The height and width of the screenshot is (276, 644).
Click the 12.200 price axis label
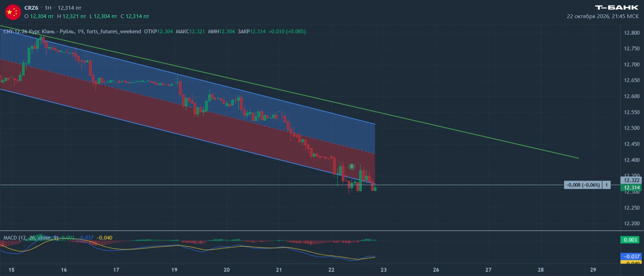pyautogui.click(x=632, y=223)
